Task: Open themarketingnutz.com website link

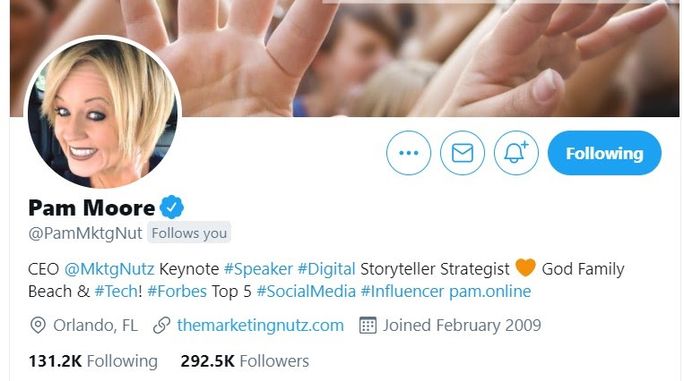Action: pos(260,326)
